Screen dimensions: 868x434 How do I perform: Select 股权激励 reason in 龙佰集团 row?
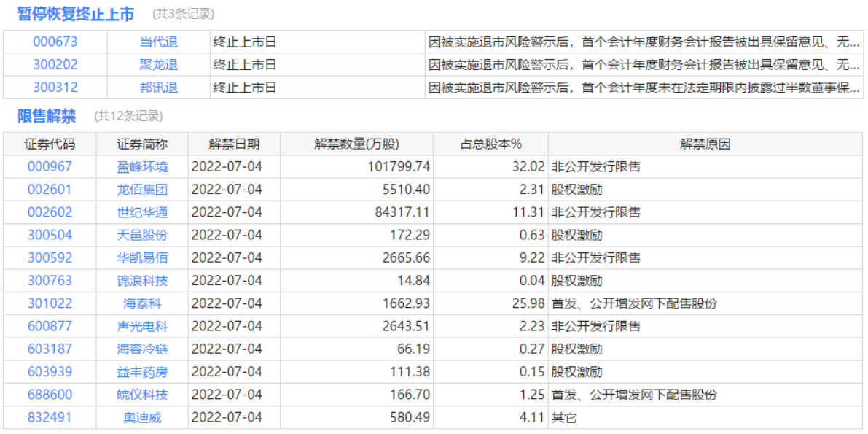click(705, 190)
